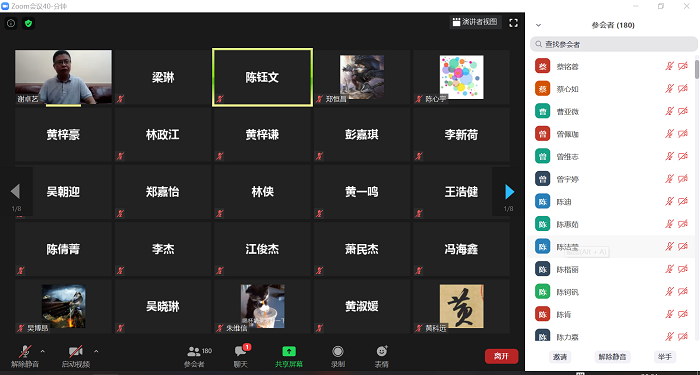Select the highlighted 陈钰文 tile
The image size is (700, 375).
point(262,77)
